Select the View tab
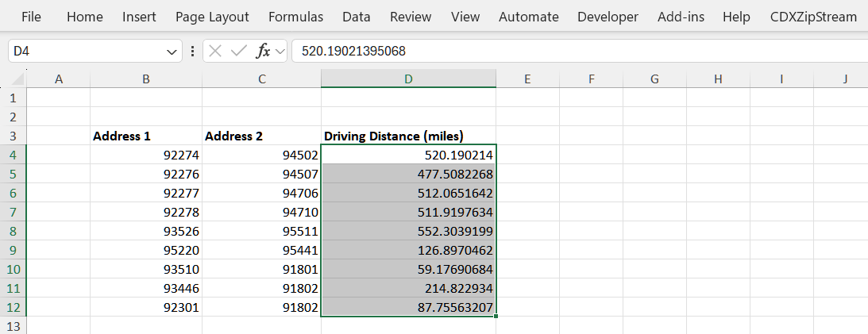 (465, 17)
